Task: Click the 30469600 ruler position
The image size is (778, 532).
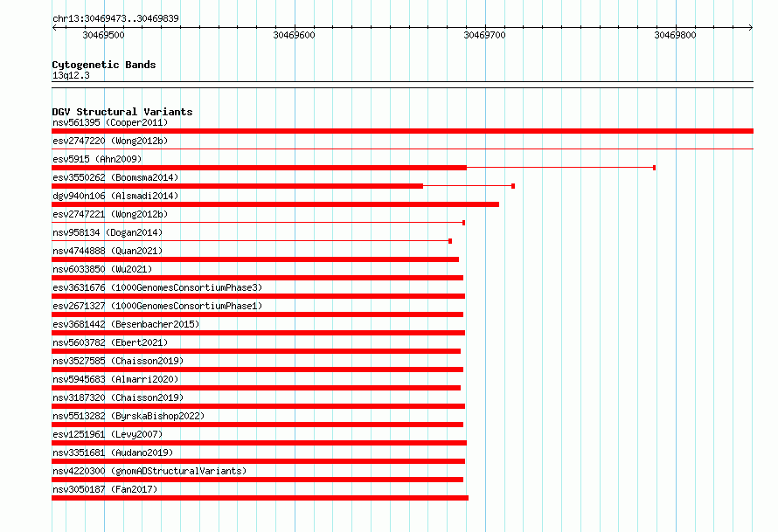Action: point(295,35)
